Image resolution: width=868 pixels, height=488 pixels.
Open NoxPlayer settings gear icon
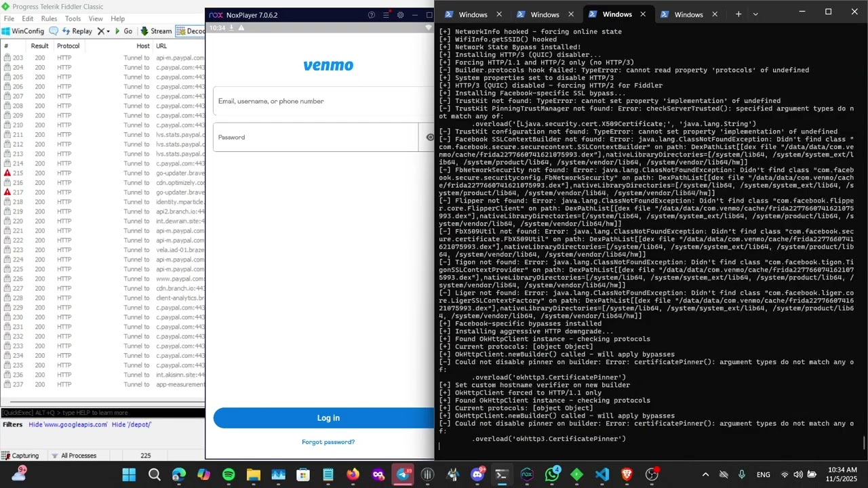pyautogui.click(x=401, y=15)
